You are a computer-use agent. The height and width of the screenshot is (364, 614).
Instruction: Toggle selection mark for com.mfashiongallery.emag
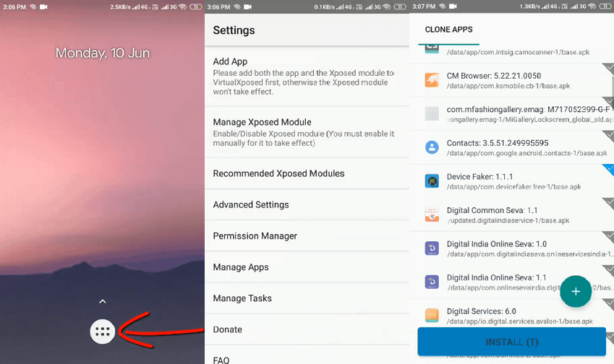pos(609,102)
